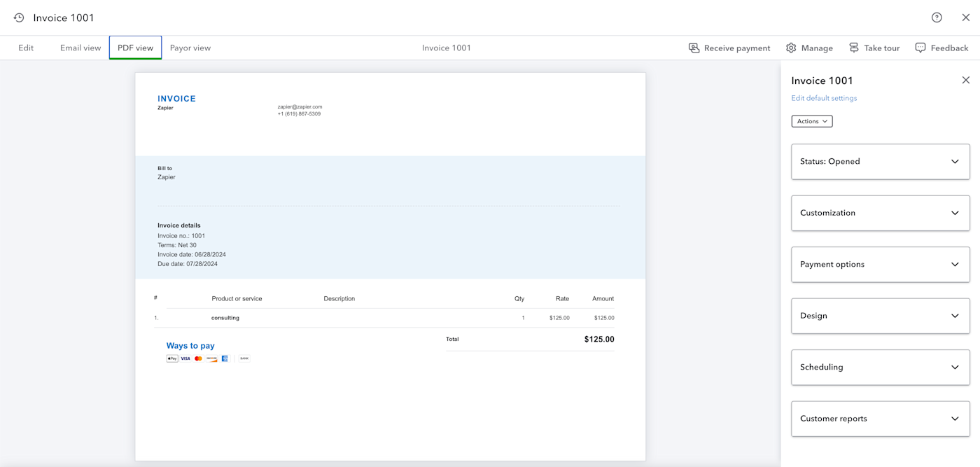980x467 pixels.
Task: Click the Feedback speech bubble icon
Action: coord(920,48)
